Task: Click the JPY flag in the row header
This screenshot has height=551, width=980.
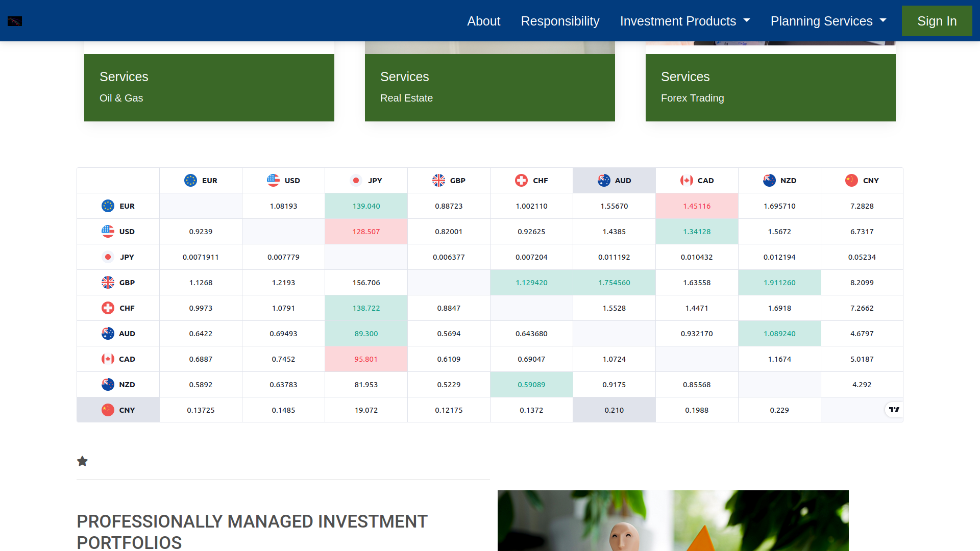Action: coord(108,257)
